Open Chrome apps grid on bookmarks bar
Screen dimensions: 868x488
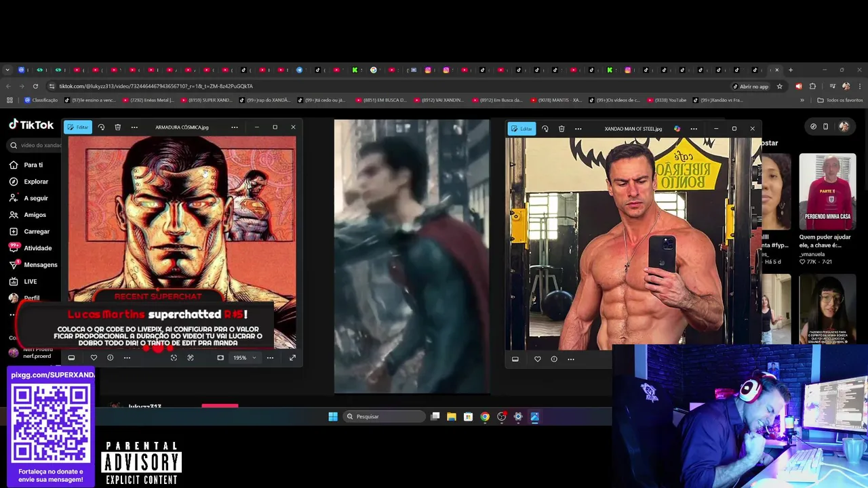(x=9, y=100)
